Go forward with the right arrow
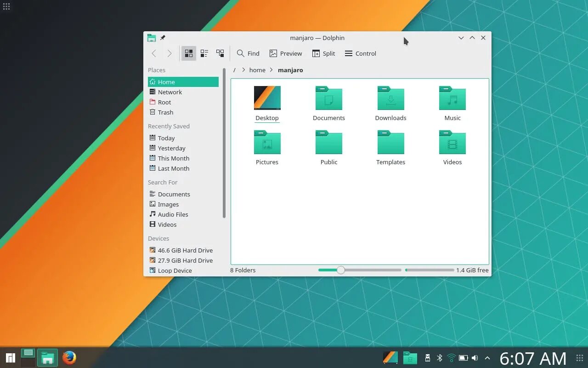The width and height of the screenshot is (588, 368). coord(170,53)
